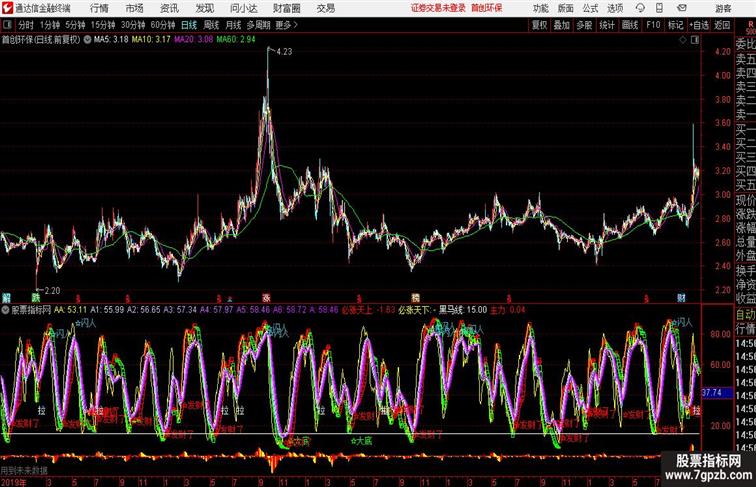Open 多周期 multi-period view
This screenshot has height=487, width=756.
coord(258,25)
